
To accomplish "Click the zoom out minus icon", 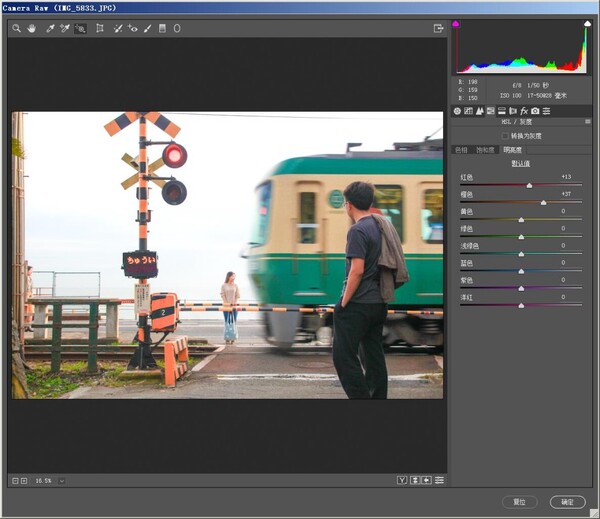I will coord(15,481).
